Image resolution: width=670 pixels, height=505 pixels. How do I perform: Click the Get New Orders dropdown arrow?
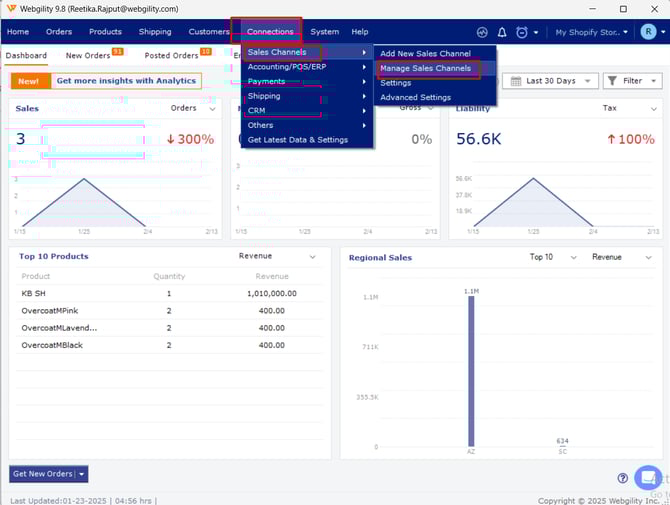(x=82, y=474)
